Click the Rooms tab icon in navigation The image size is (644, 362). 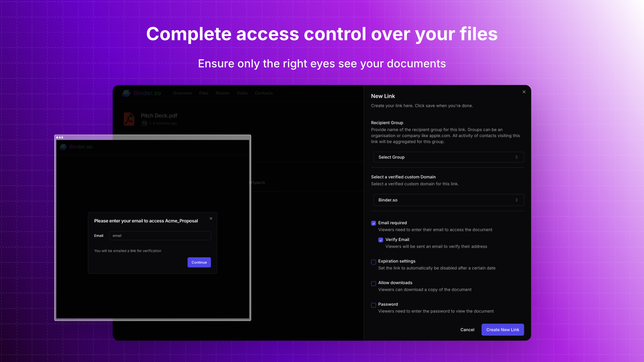(222, 93)
